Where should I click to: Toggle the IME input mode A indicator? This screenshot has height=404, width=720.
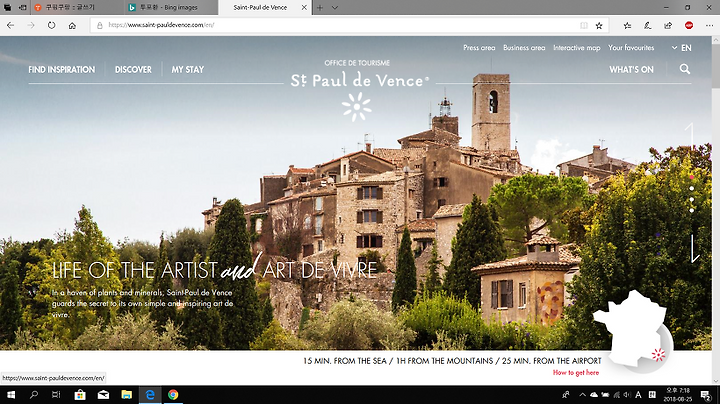638,395
